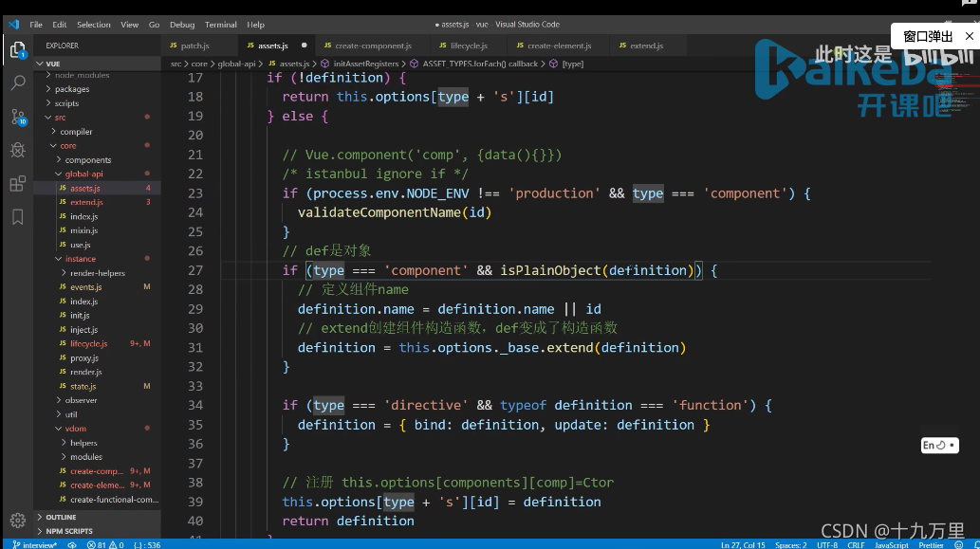Click the VS Code logo icon
Viewport: 980px width, 549px height.
[13, 25]
